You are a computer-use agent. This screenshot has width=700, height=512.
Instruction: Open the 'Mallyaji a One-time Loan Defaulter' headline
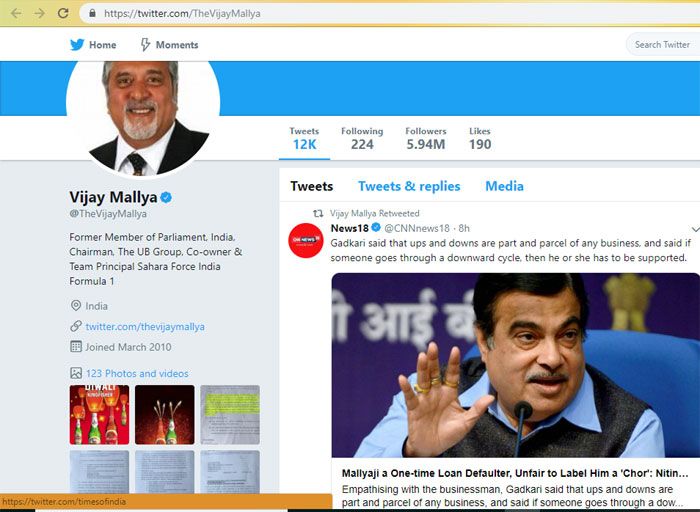click(515, 473)
